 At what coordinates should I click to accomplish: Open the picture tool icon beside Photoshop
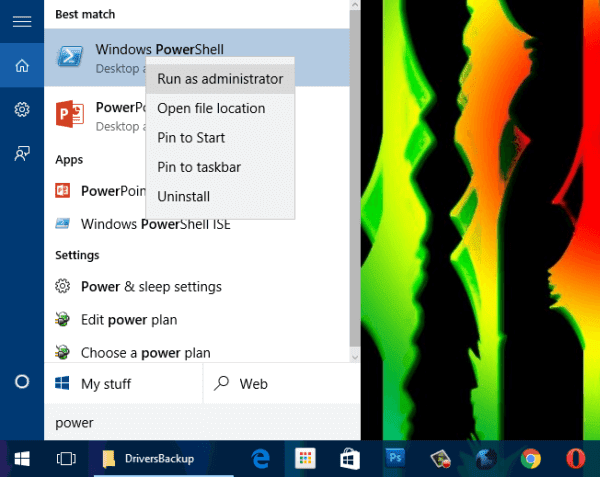pos(440,458)
